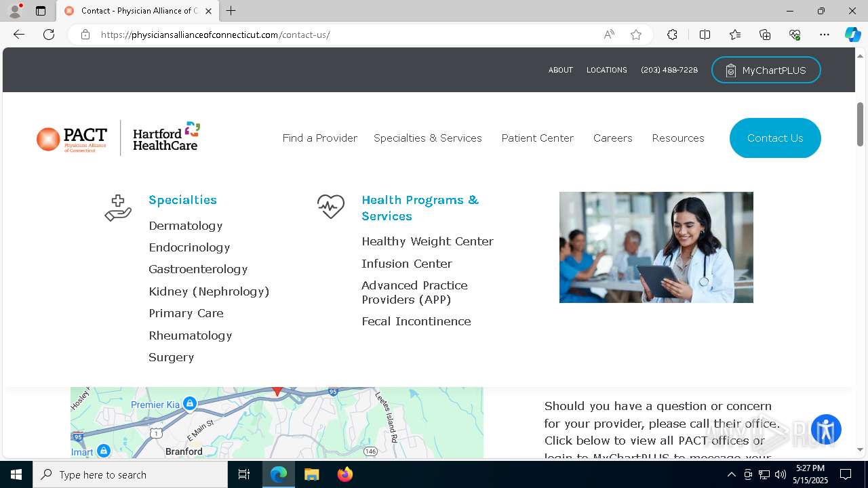The width and height of the screenshot is (868, 488).
Task: Click the taskbar search box
Action: [130, 474]
